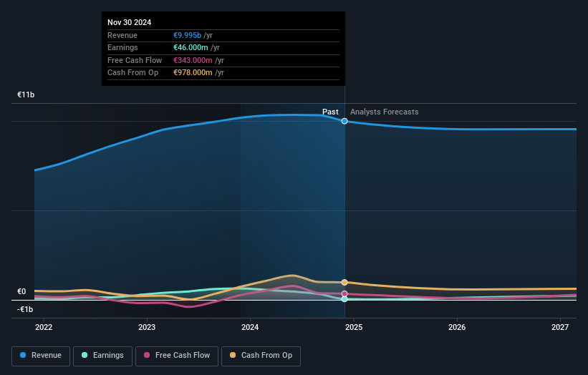Click the Revenue row label in tooltip
Image resolution: width=588 pixels, height=375 pixels.
pyautogui.click(x=122, y=35)
